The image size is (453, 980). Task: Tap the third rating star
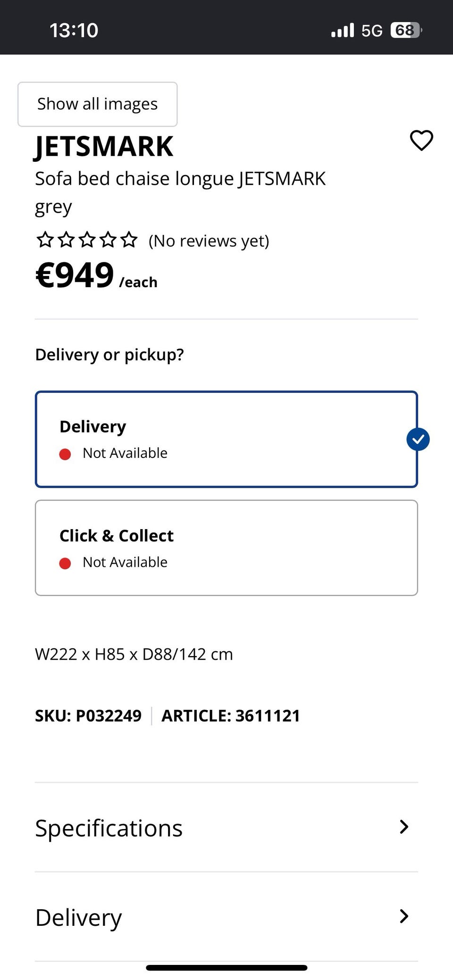tap(87, 240)
